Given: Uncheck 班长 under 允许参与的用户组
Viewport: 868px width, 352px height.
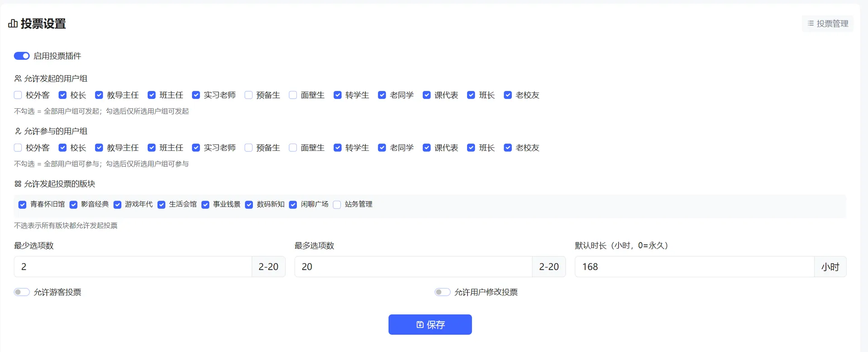Looking at the screenshot, I should (471, 148).
